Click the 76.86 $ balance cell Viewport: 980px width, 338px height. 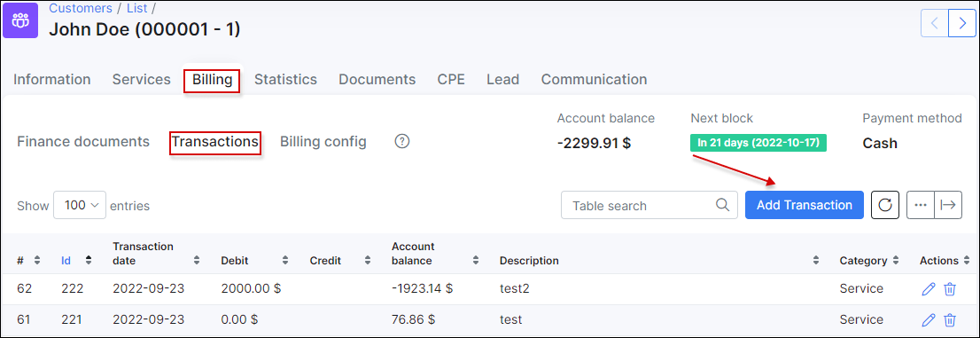[x=413, y=320]
